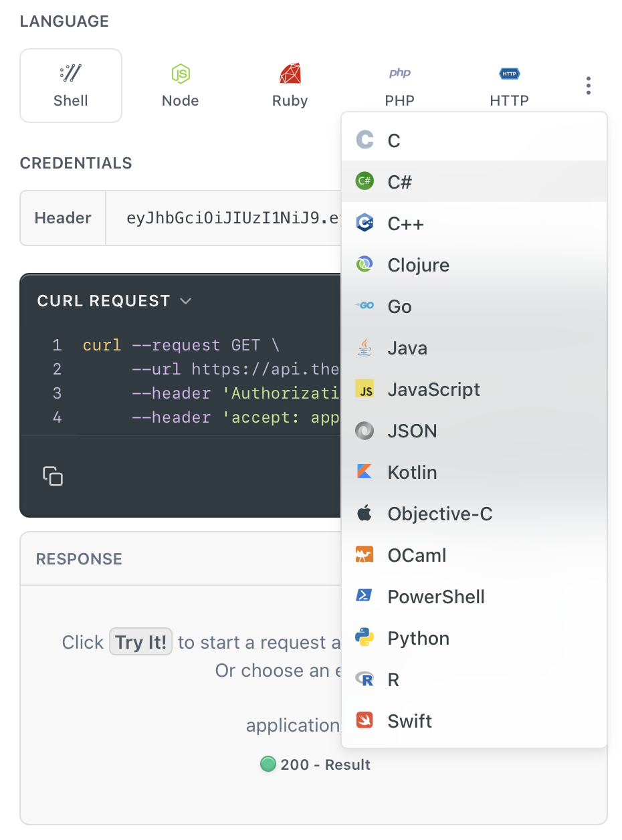Click the Clojure logo icon
622x840 pixels.
coord(365,264)
